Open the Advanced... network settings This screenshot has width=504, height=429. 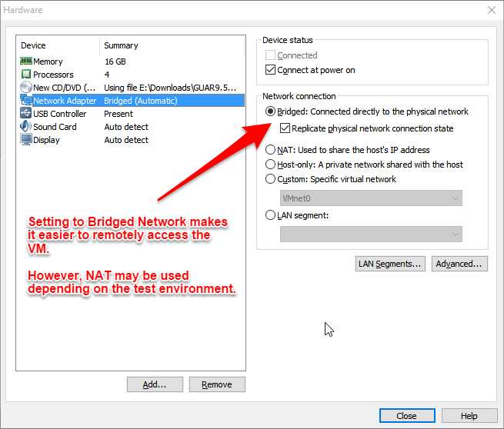click(x=459, y=264)
